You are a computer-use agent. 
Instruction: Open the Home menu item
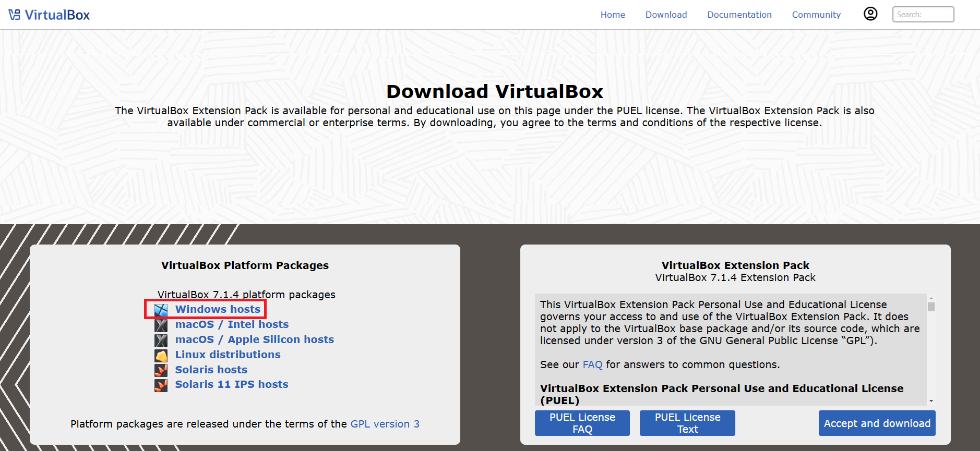click(x=613, y=15)
